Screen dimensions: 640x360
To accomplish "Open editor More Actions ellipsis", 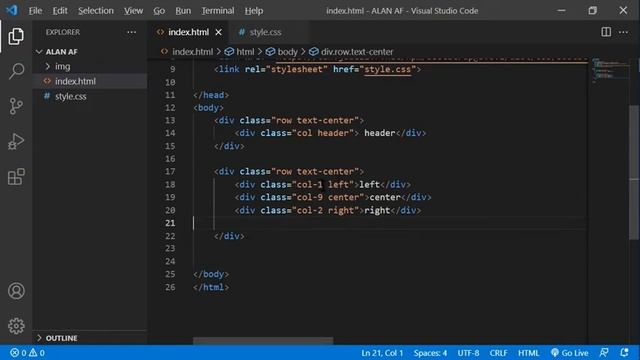I will click(623, 32).
